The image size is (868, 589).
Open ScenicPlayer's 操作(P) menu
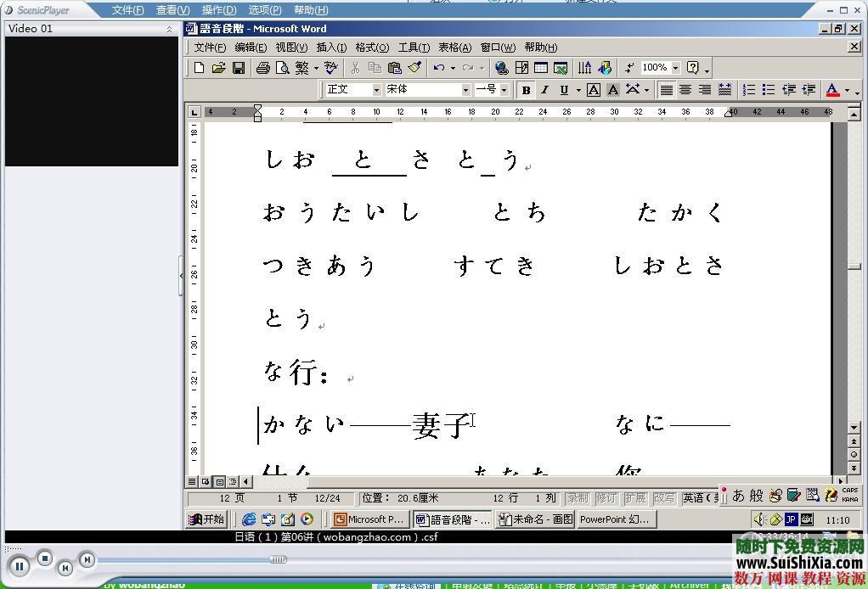pos(218,10)
